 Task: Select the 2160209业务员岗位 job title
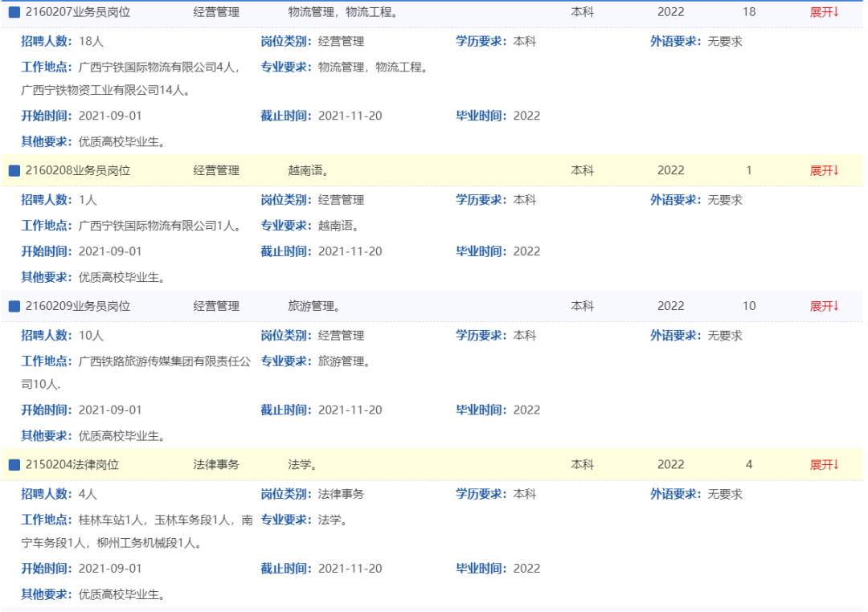click(x=77, y=306)
